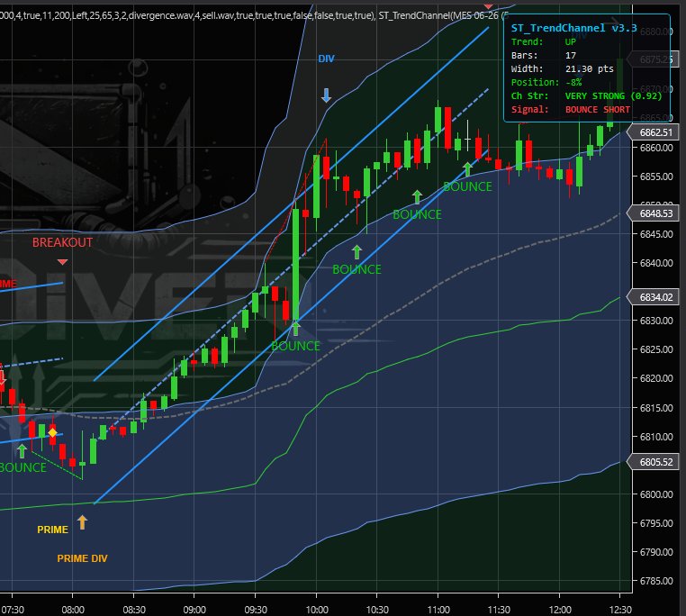Viewport: 686px width, 616px height.
Task: Click the 08:30 time axis label
Action: point(134,610)
